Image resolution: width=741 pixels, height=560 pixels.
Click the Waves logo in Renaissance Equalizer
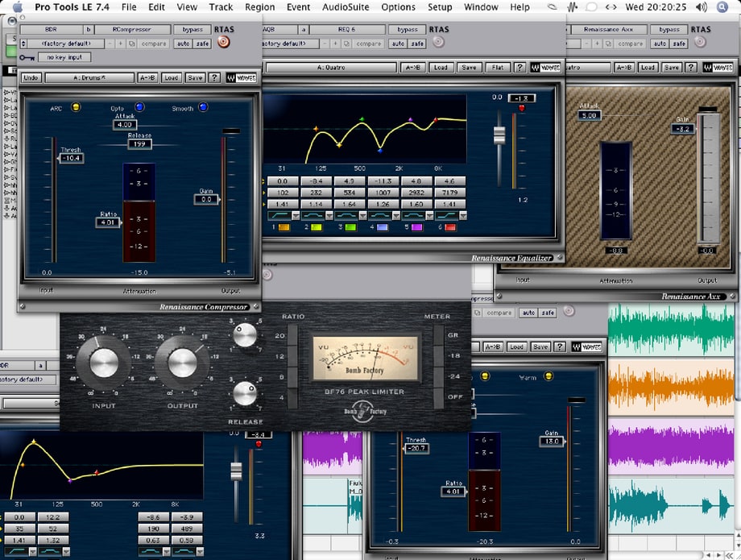(546, 68)
